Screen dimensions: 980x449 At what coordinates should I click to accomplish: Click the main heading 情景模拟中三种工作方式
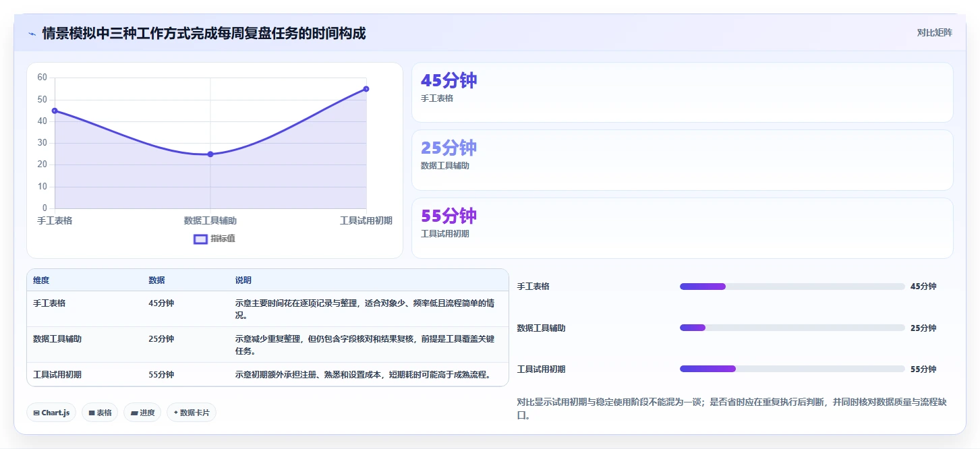click(204, 33)
